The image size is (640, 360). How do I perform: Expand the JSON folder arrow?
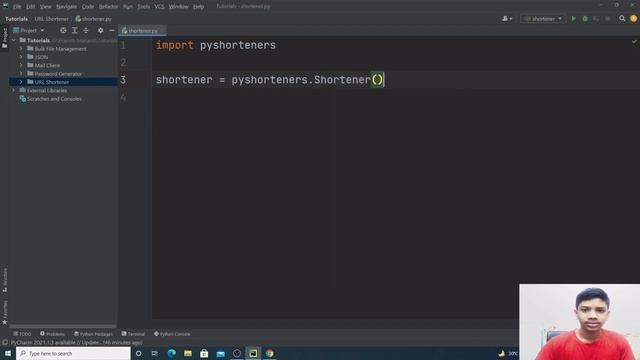tap(21, 57)
